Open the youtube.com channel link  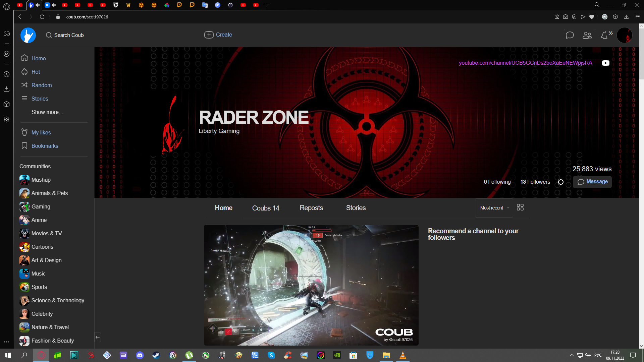tap(525, 63)
